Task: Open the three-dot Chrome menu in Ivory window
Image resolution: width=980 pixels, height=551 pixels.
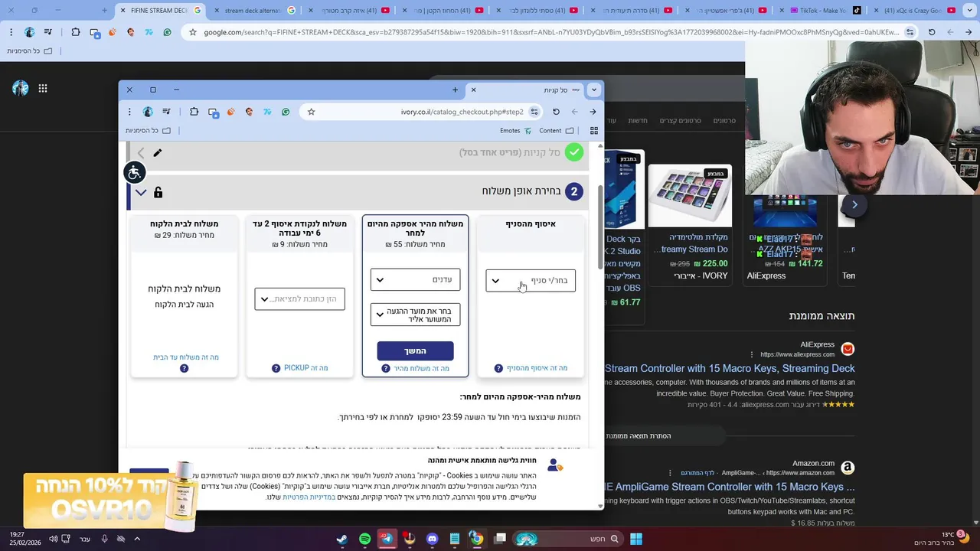Action: [x=129, y=112]
